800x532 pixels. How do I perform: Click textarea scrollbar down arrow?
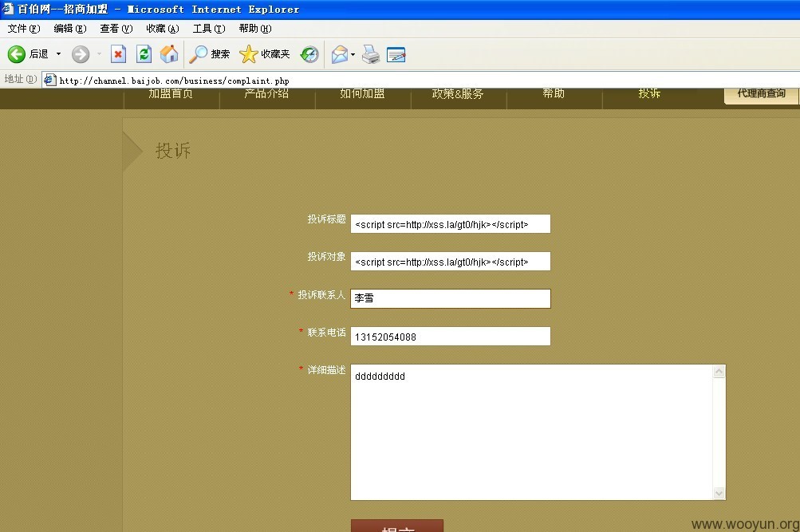coord(719,493)
